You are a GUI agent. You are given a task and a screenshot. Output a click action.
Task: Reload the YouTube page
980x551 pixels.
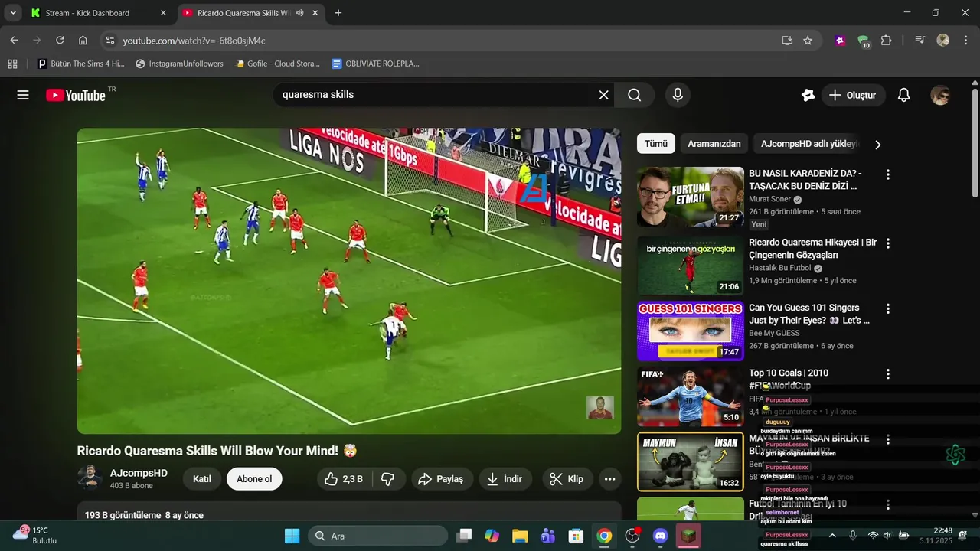point(60,41)
